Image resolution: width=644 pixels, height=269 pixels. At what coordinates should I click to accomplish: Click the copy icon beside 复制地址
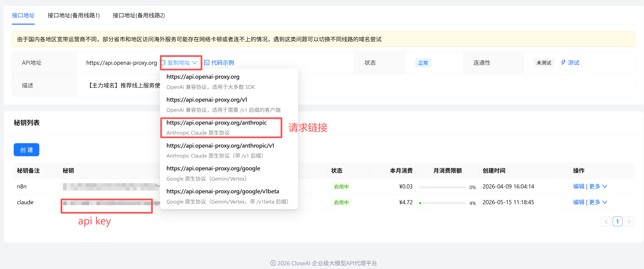coord(163,63)
